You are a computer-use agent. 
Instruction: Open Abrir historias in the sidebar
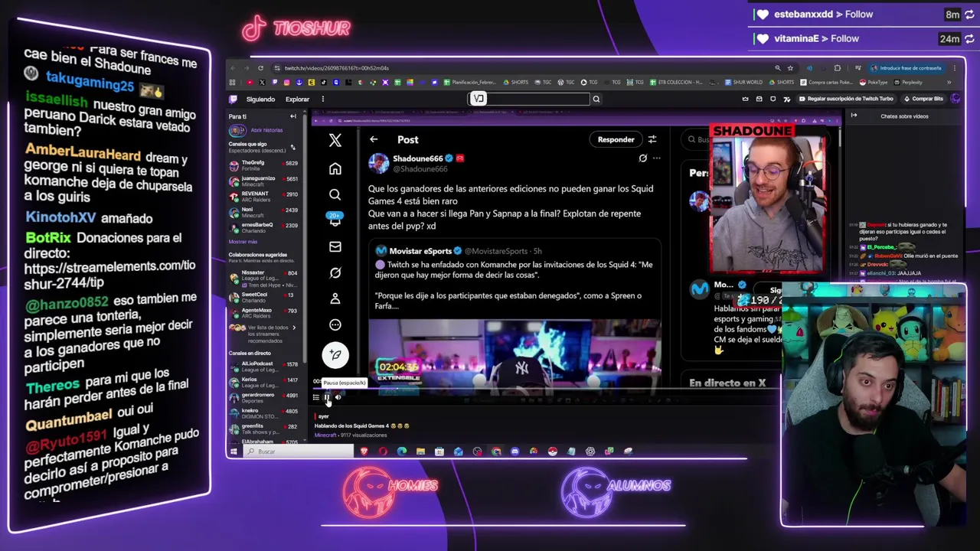[x=266, y=130]
